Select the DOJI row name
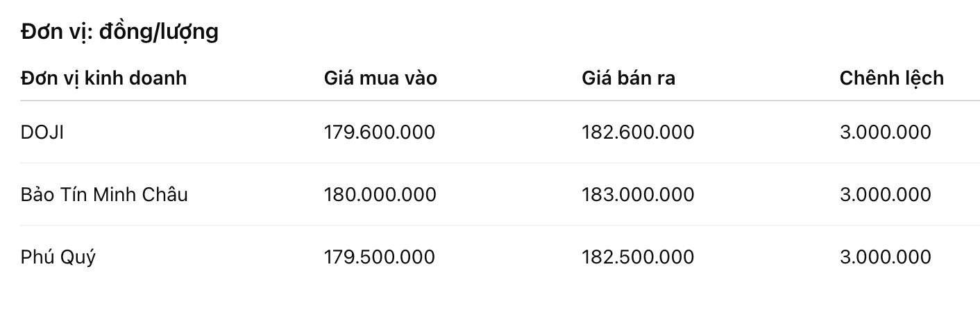This screenshot has width=980, height=319. 42,132
